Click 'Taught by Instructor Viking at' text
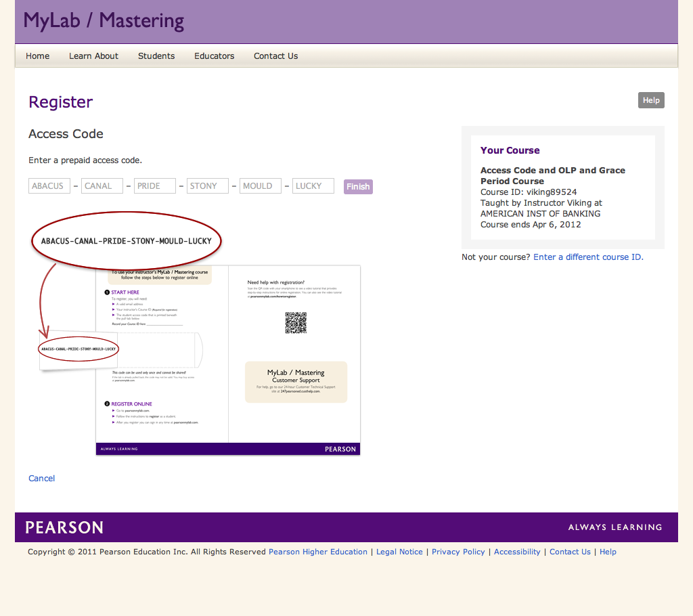Image resolution: width=693 pixels, height=616 pixels. click(x=541, y=203)
